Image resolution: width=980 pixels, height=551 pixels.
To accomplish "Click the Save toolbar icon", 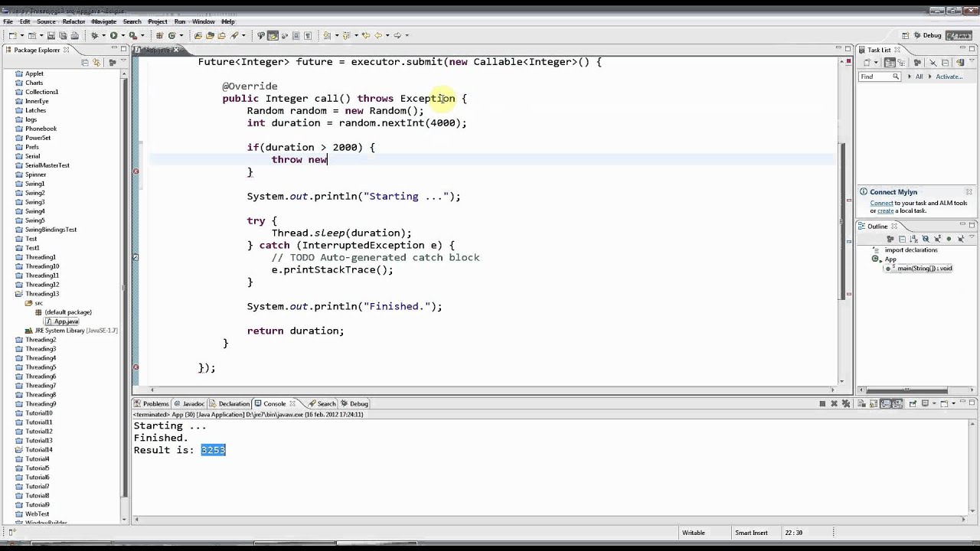I will [x=51, y=35].
